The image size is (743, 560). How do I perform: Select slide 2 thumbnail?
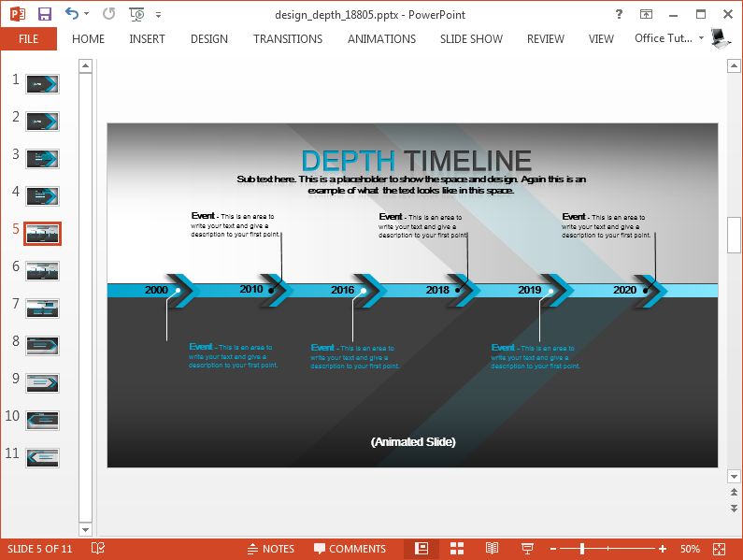42,122
